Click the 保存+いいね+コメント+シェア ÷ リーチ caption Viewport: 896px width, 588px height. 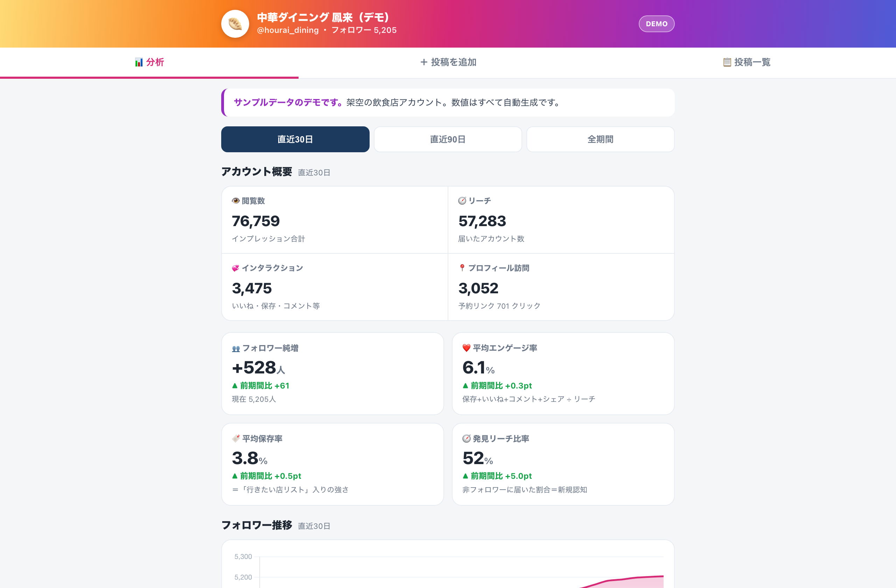[528, 399]
